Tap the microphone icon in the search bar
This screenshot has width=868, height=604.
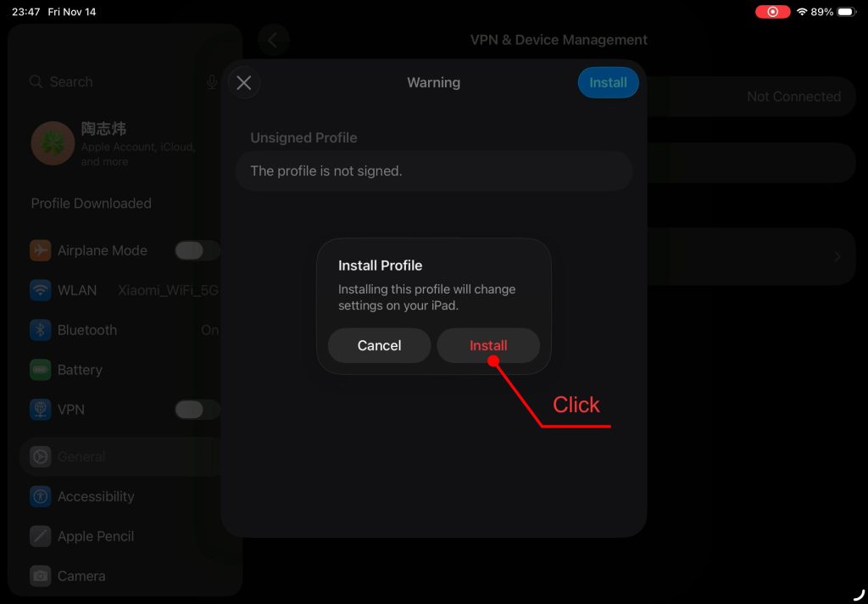pyautogui.click(x=211, y=82)
